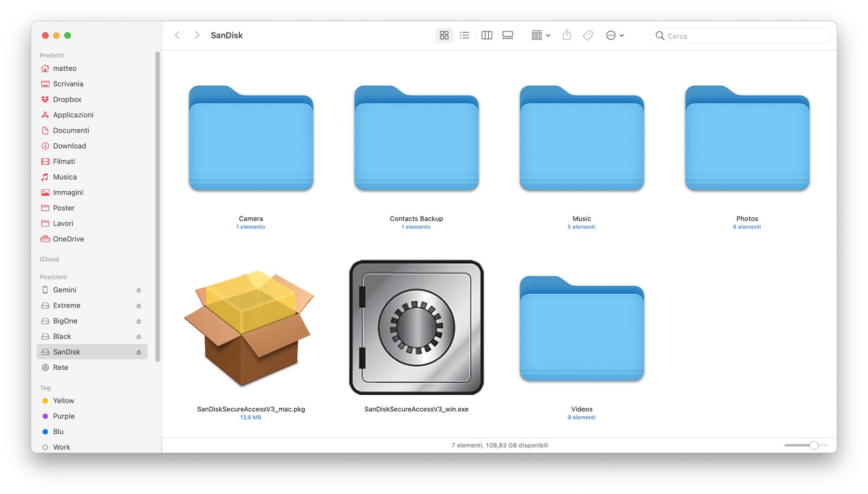
Task: Click the SanDisk window title
Action: 227,35
